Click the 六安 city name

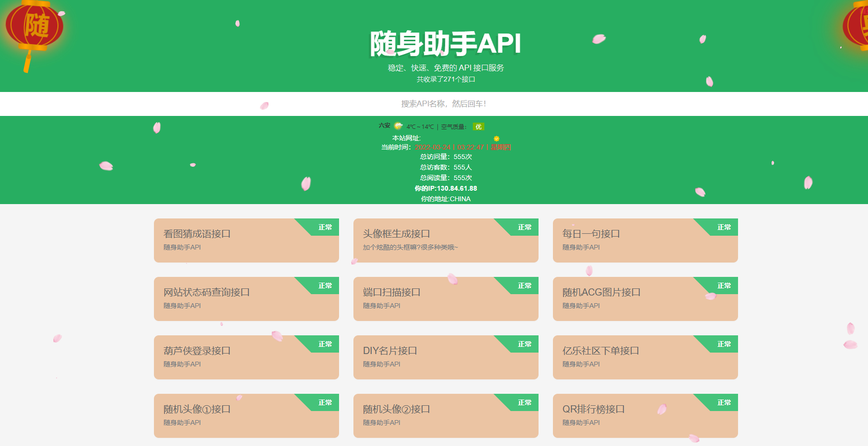point(385,126)
